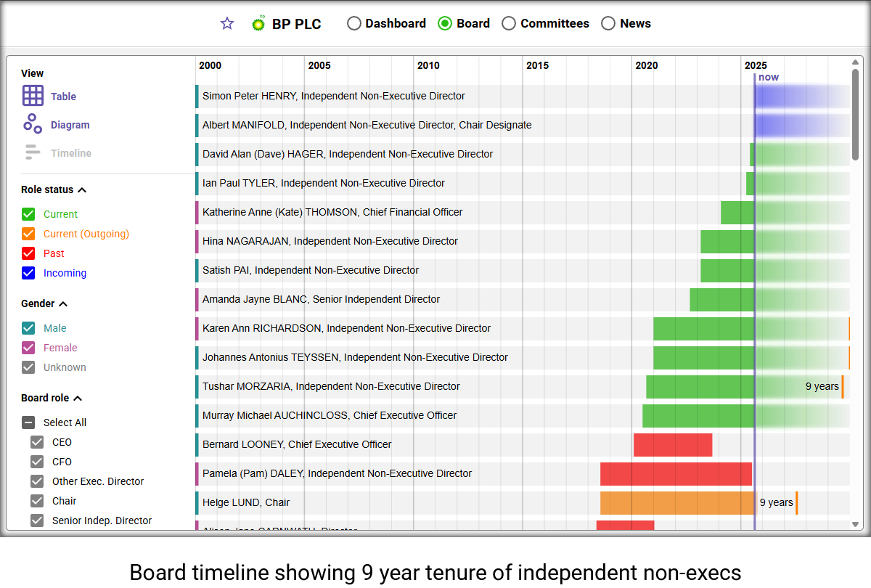Click the scroll up arrow of the timeline
The image size is (871, 588).
pos(855,62)
